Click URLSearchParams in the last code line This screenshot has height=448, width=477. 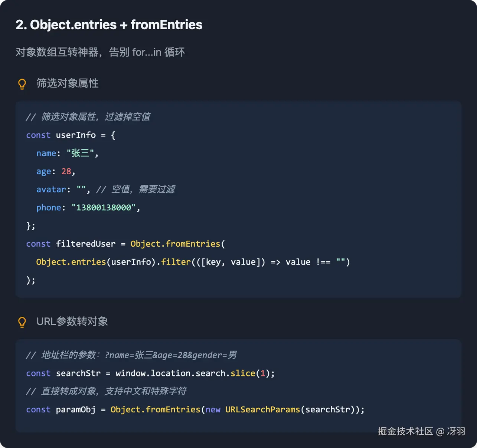pos(262,410)
